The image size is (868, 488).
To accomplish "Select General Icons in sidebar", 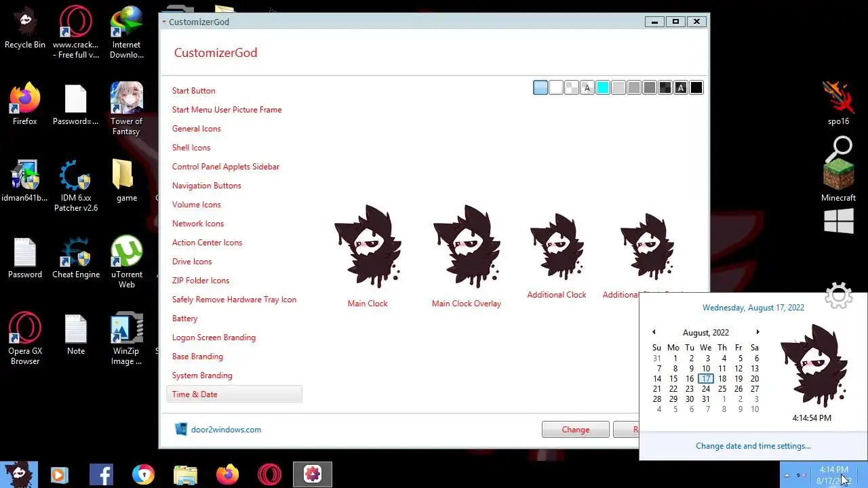I will point(197,129).
